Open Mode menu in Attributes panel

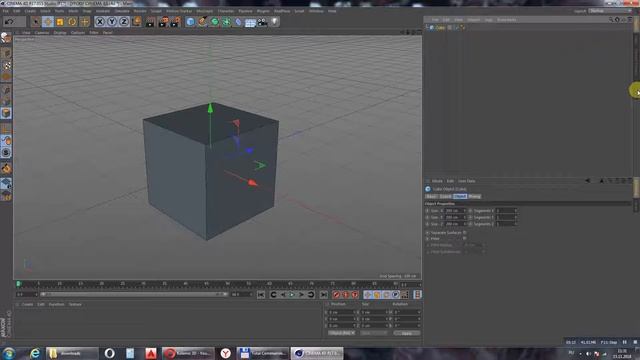tap(437, 181)
